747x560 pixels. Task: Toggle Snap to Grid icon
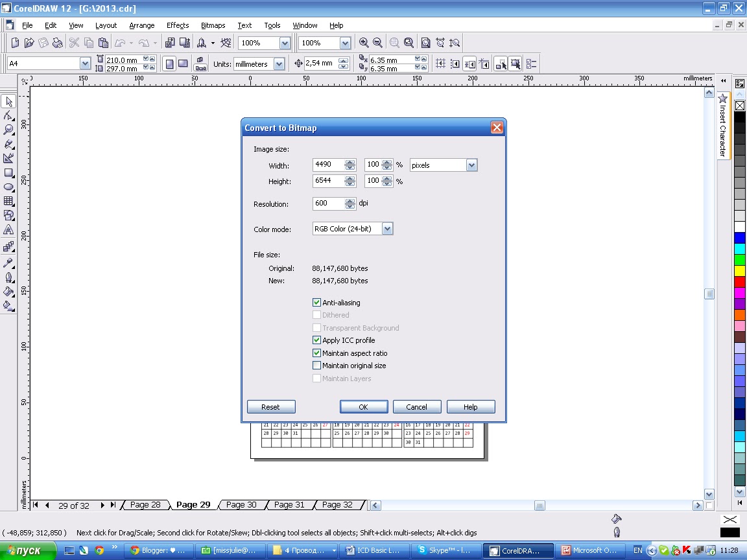coord(441,64)
